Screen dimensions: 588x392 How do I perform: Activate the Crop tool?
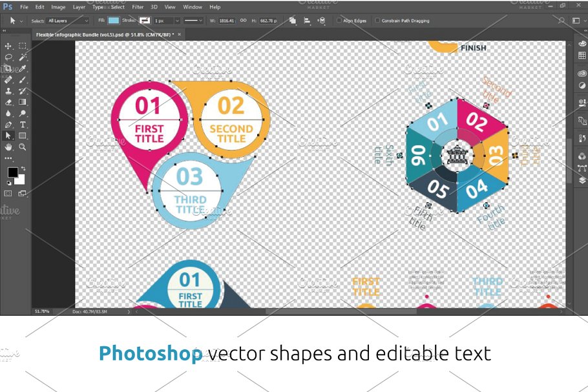coord(8,68)
